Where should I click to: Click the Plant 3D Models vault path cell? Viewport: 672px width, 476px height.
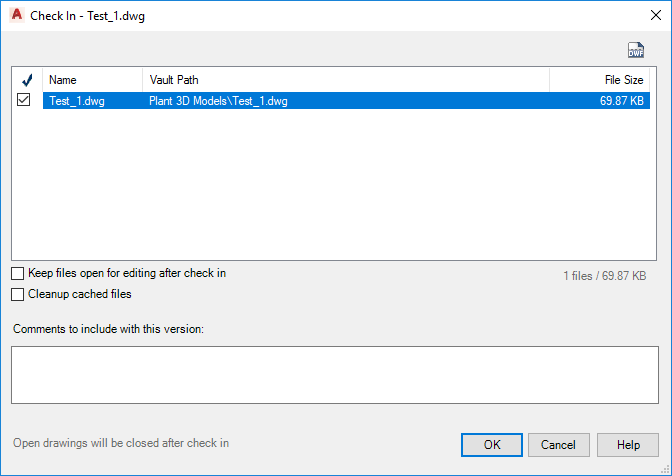coord(218,101)
